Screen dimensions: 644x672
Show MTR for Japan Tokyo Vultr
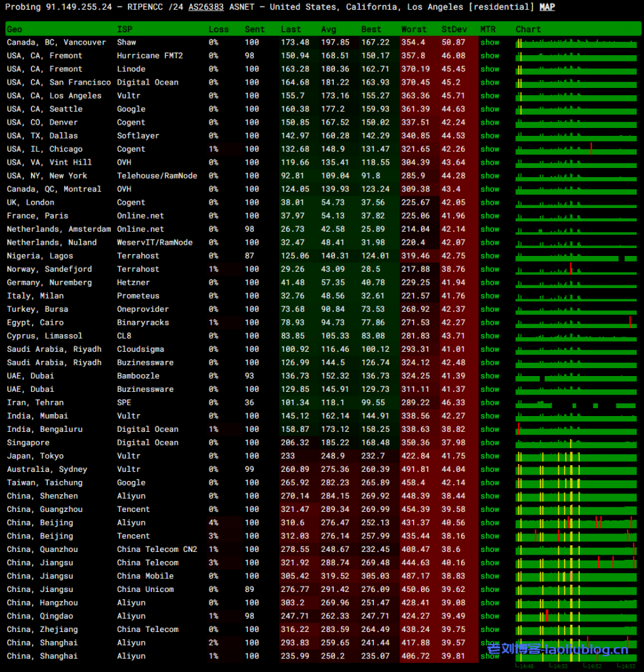click(489, 456)
